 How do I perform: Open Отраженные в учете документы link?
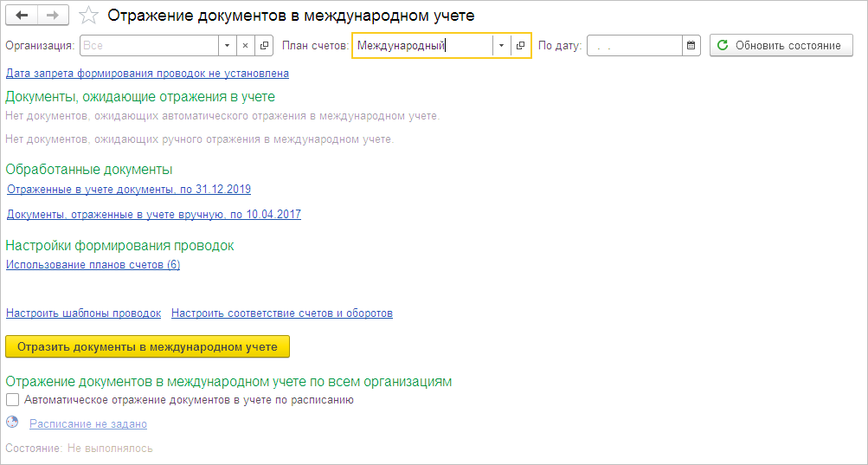pyautogui.click(x=129, y=190)
